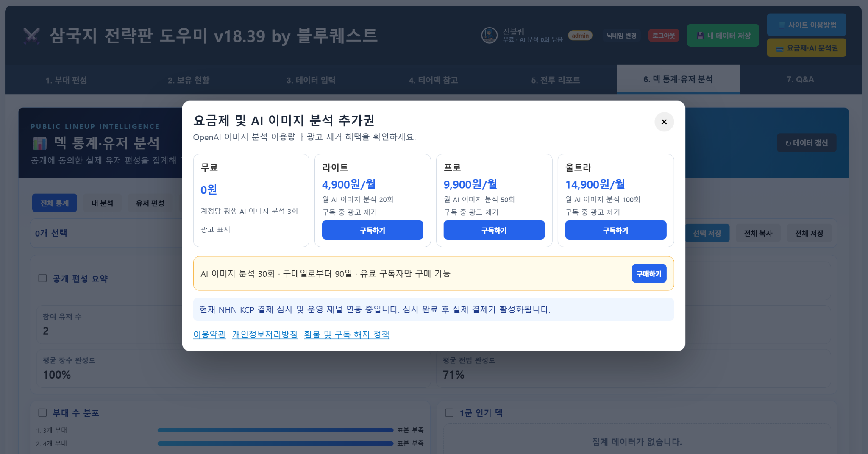
Task: Close the pricing plan dialog
Action: coord(664,122)
